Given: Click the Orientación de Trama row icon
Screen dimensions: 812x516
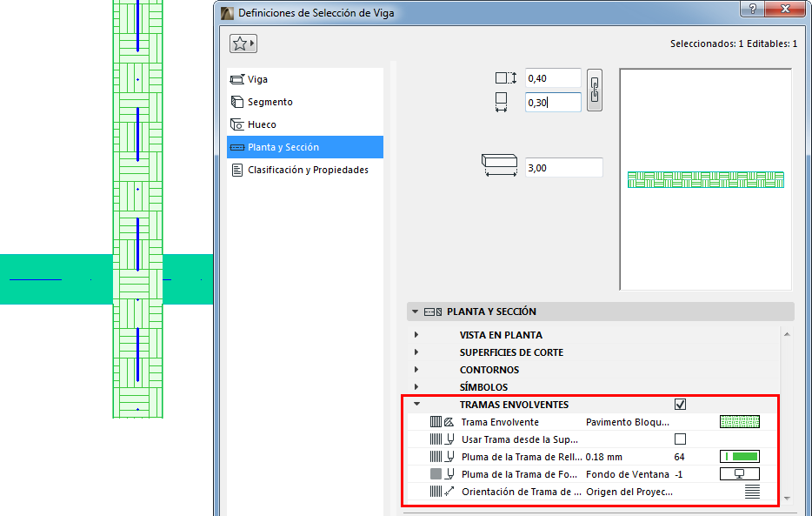Looking at the screenshot, I should coord(442,492).
